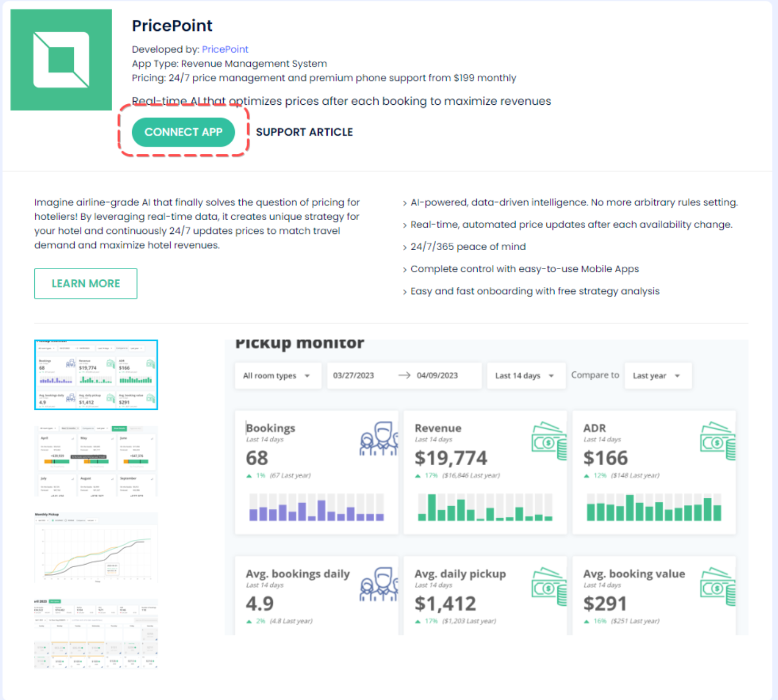
Task: Select the calendar pricing screenshot thumbnail
Action: (96, 633)
